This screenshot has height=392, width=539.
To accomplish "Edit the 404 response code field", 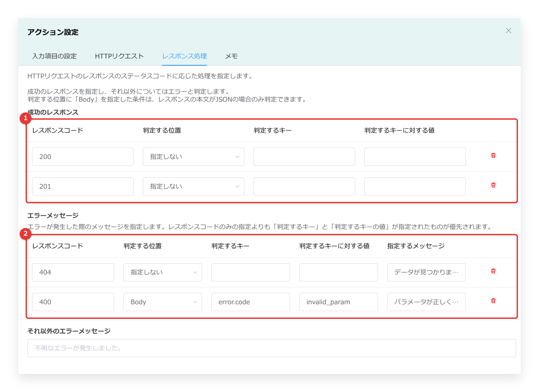I will pyautogui.click(x=73, y=272).
